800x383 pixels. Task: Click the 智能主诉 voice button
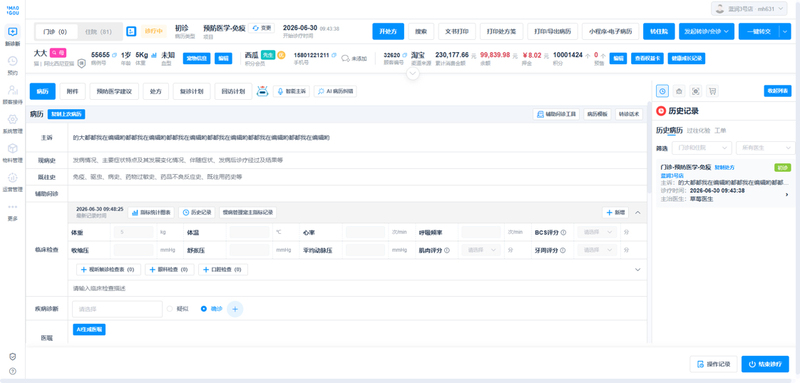[x=292, y=91]
